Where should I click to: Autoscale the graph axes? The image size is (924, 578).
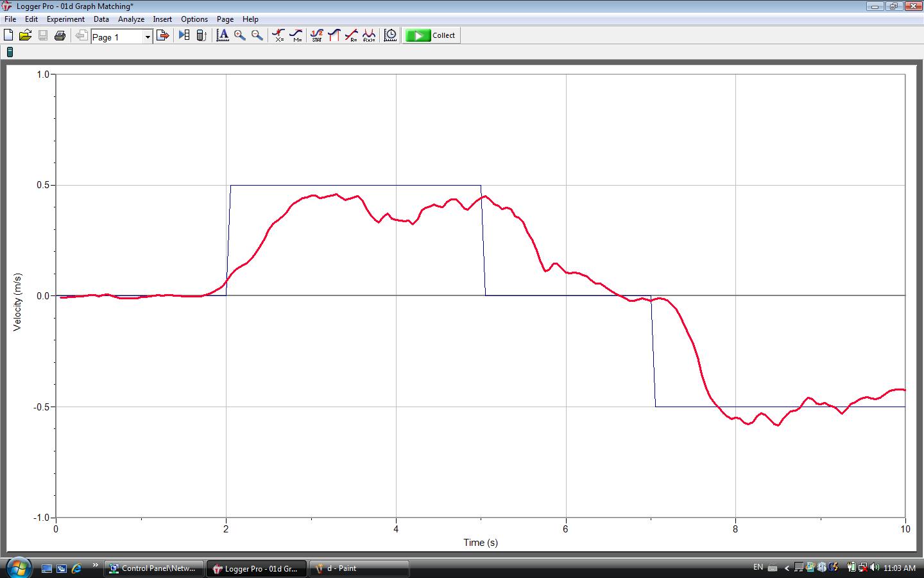pyautogui.click(x=223, y=35)
